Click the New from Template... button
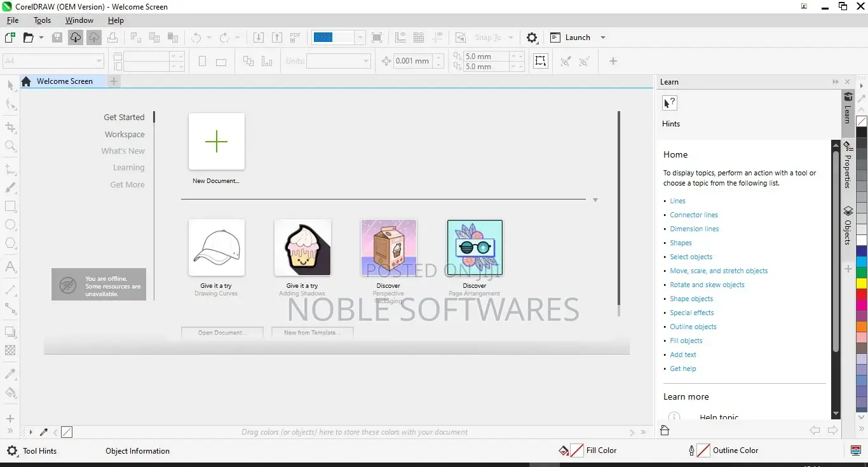This screenshot has height=467, width=868. 312,332
